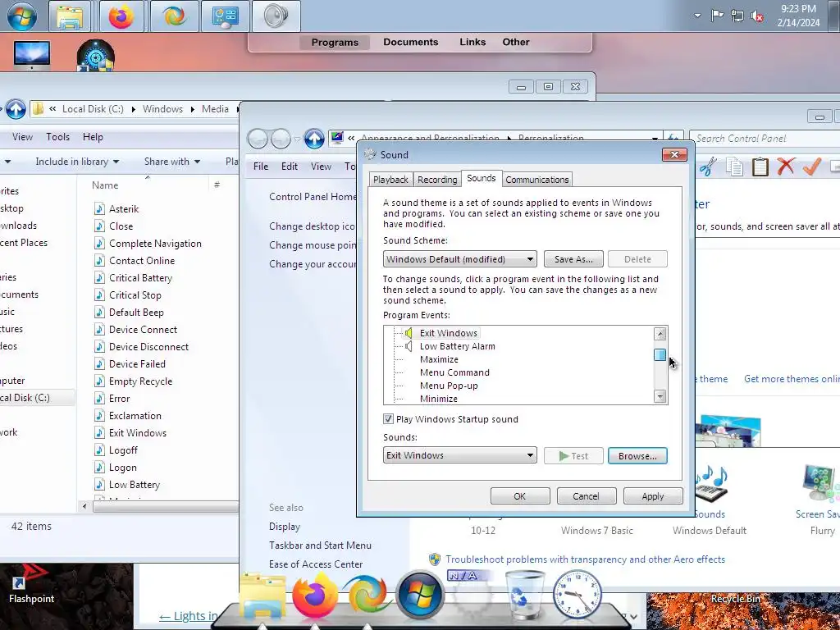
Task: Open the Help menu in Explorer
Action: pos(93,137)
